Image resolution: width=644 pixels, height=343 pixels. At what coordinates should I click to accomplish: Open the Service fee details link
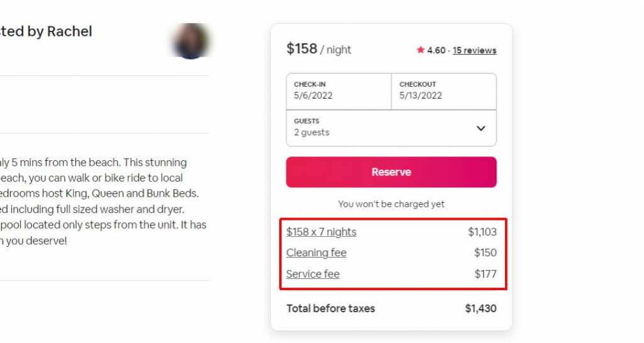[313, 274]
